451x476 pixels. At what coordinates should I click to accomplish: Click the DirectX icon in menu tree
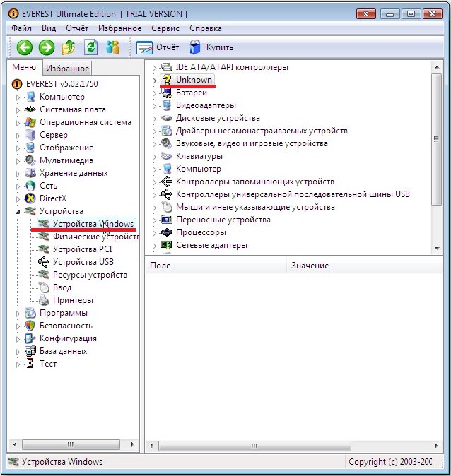pyautogui.click(x=30, y=198)
